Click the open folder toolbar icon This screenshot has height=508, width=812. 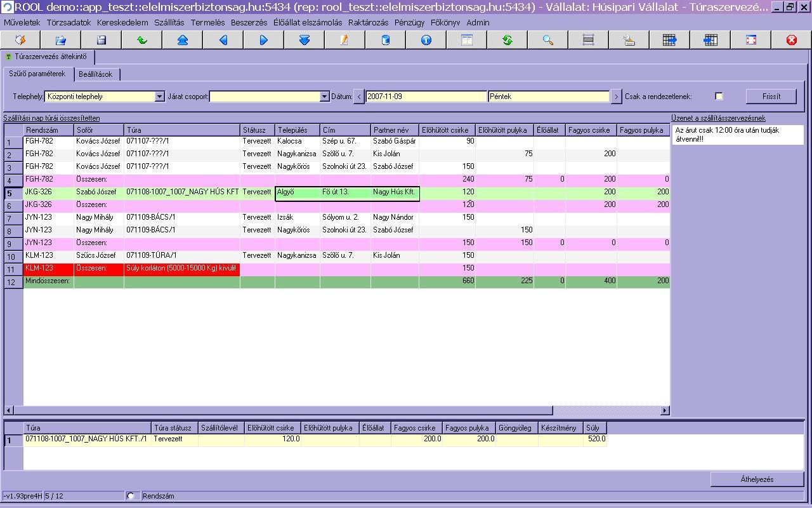point(61,40)
